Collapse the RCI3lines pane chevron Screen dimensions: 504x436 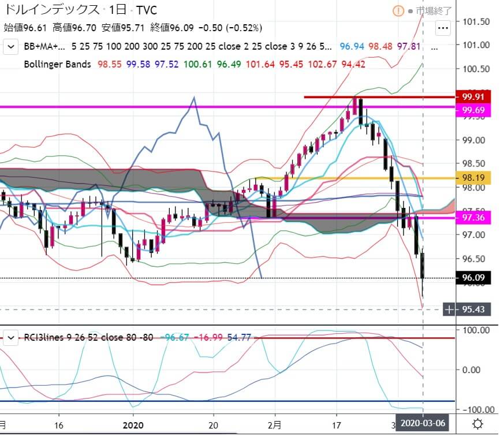11,338
